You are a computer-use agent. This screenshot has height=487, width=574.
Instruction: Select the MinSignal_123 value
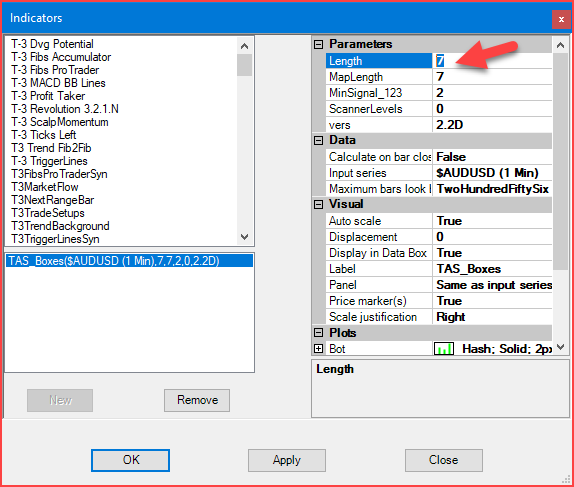(x=492, y=93)
